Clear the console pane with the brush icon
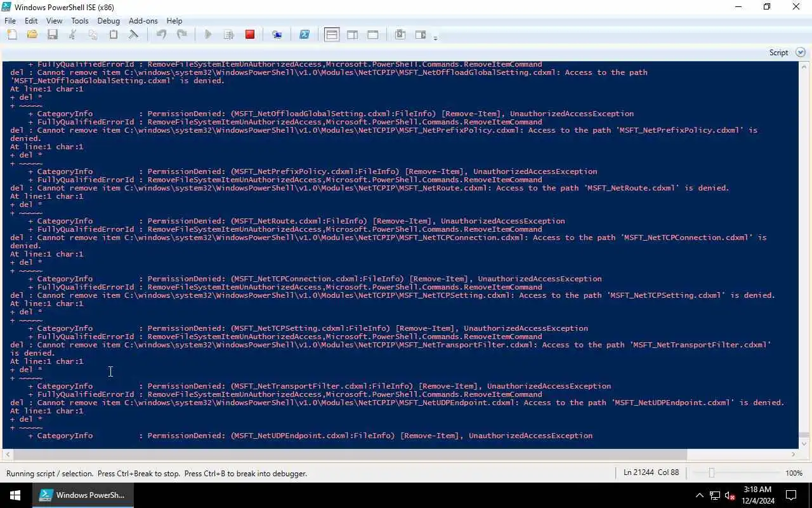The width and height of the screenshot is (812, 508). point(133,35)
